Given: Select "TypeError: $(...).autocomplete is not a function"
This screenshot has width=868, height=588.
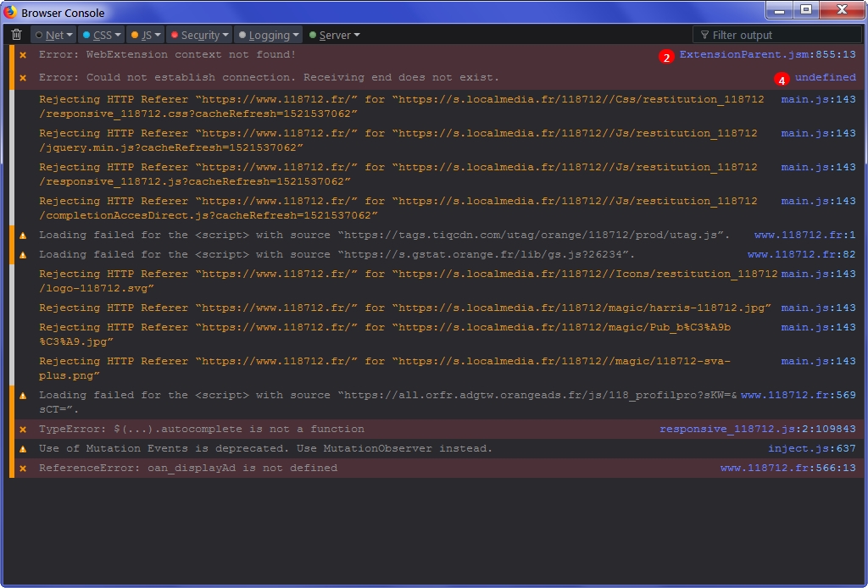Looking at the screenshot, I should 202,428.
